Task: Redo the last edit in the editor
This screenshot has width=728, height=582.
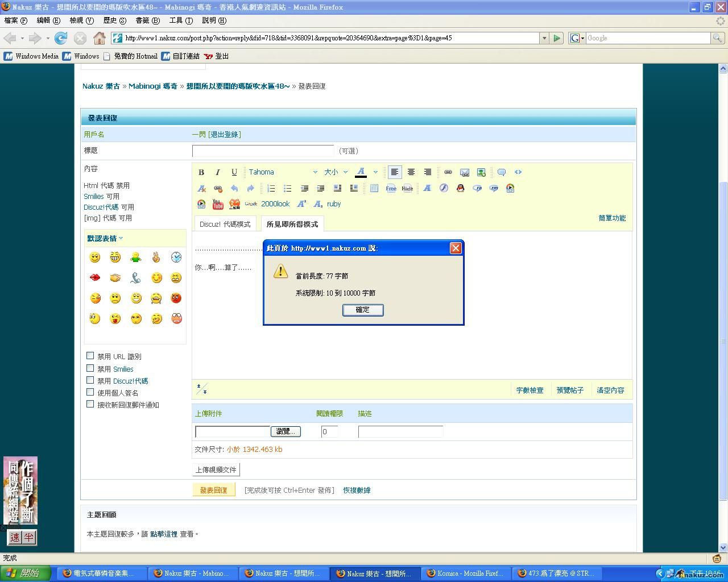Action: (x=250, y=188)
